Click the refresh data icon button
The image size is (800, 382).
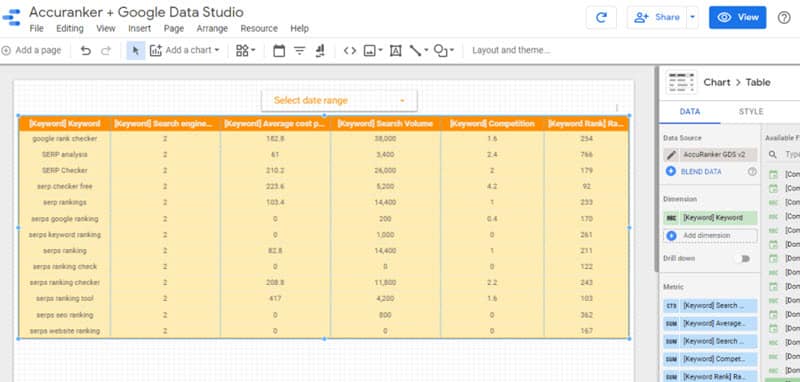click(x=601, y=17)
